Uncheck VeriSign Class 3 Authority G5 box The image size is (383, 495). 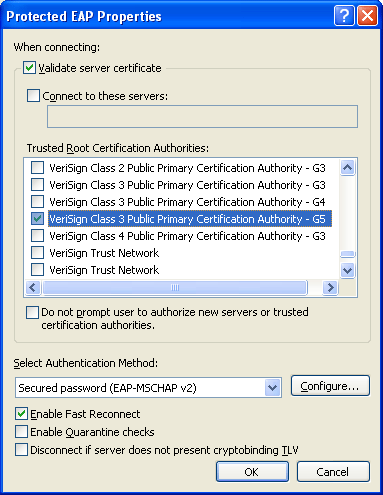coord(37,219)
